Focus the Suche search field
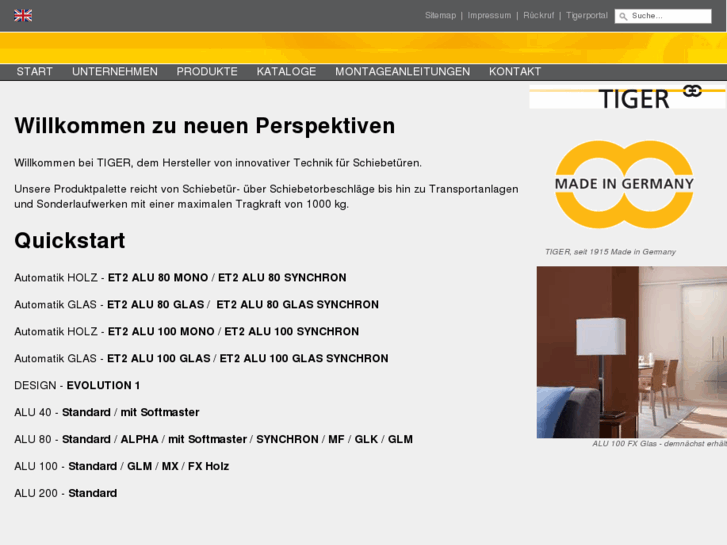 tap(663, 16)
